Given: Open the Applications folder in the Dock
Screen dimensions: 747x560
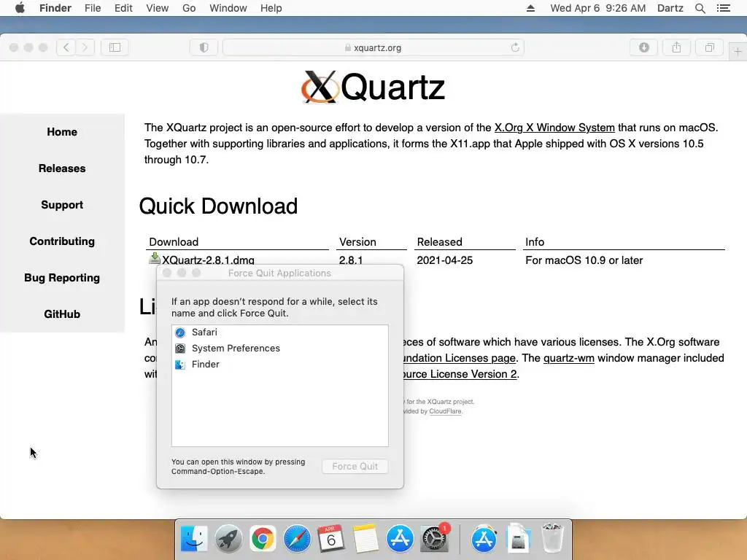Looking at the screenshot, I should pyautogui.click(x=484, y=539).
